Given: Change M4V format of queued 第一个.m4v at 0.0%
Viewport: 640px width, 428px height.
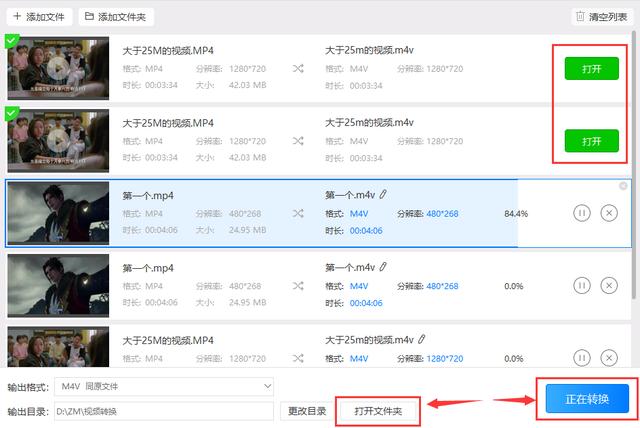Looking at the screenshot, I should [359, 286].
